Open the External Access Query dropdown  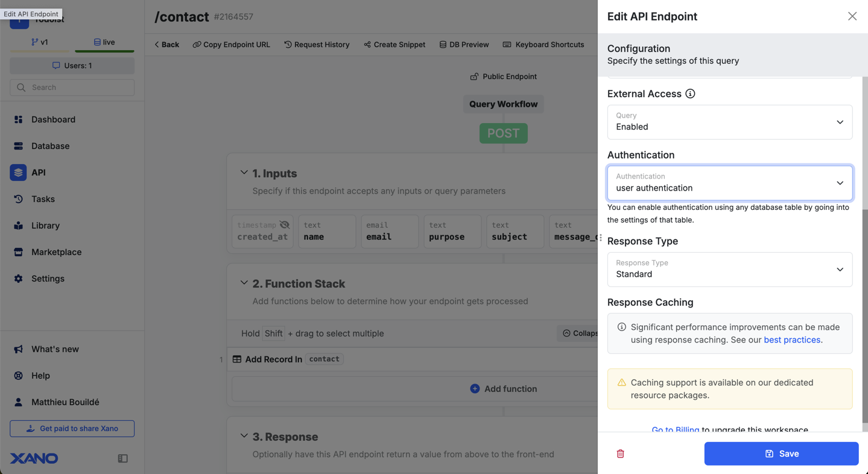point(729,122)
